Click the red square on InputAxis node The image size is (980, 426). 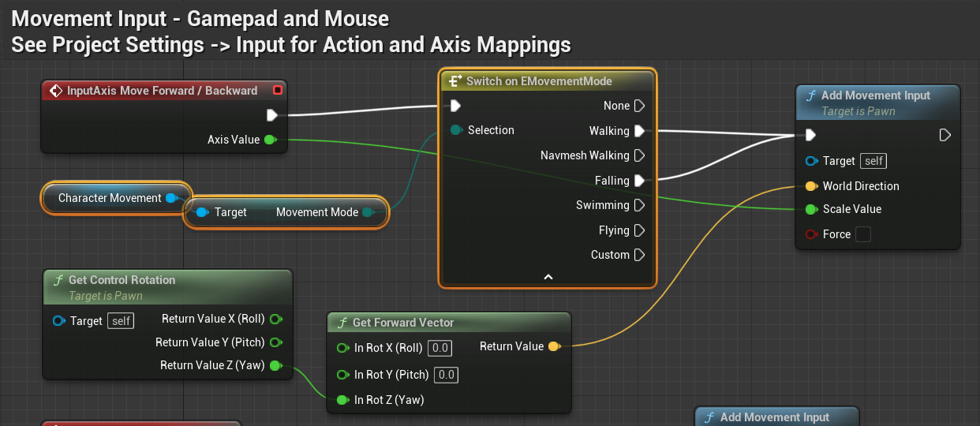pyautogui.click(x=277, y=91)
